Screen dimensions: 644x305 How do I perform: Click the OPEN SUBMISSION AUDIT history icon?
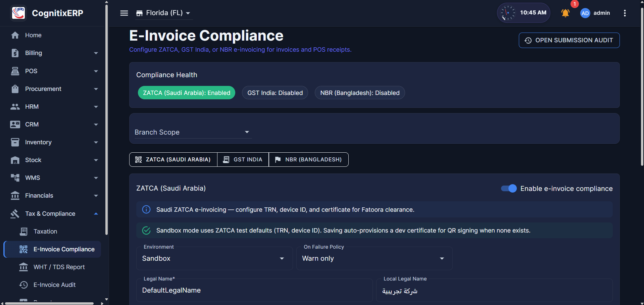[528, 40]
